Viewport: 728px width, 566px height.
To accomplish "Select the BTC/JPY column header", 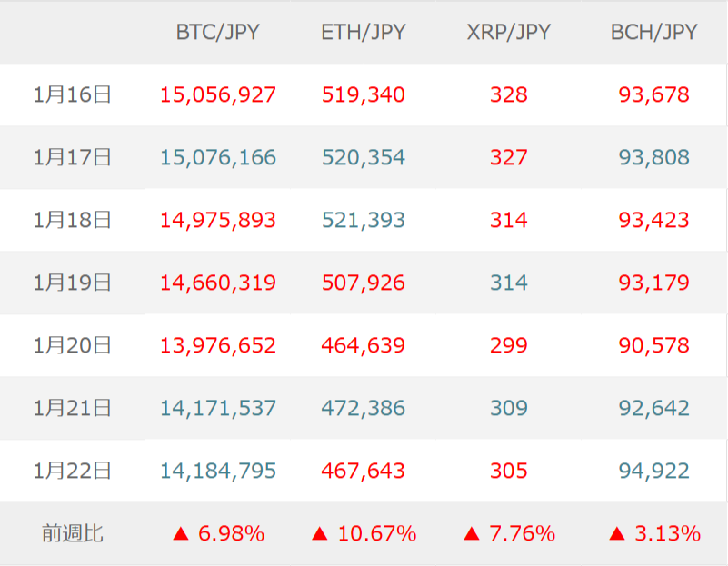I will (218, 32).
